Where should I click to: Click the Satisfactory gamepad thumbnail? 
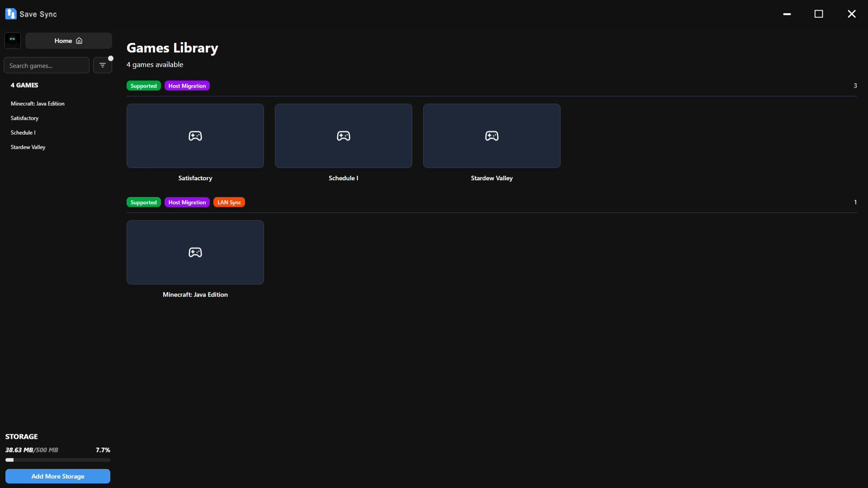coord(195,136)
